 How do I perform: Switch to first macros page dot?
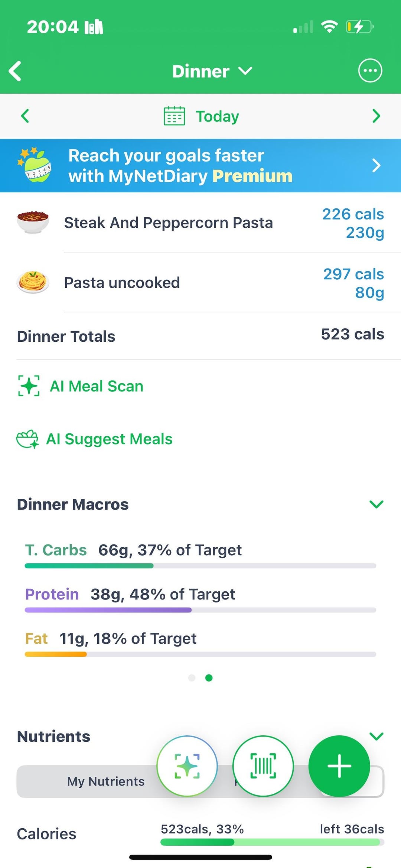[x=192, y=678]
